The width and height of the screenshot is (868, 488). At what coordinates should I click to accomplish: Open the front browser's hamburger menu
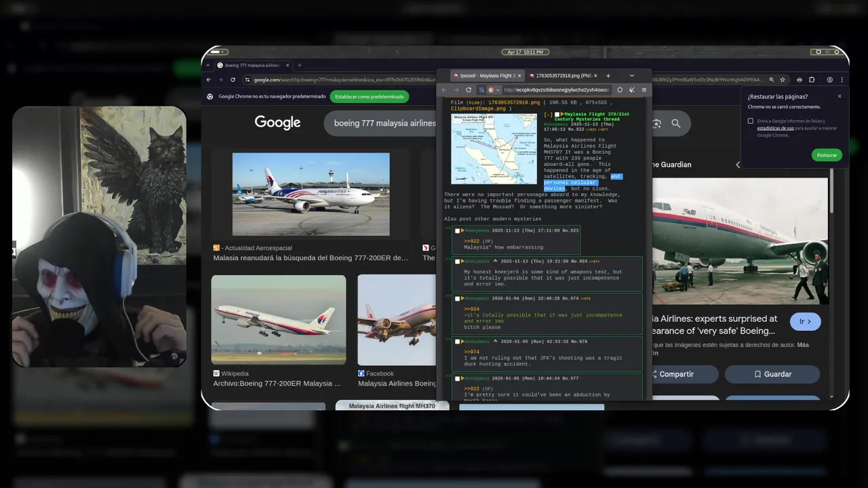(x=644, y=89)
